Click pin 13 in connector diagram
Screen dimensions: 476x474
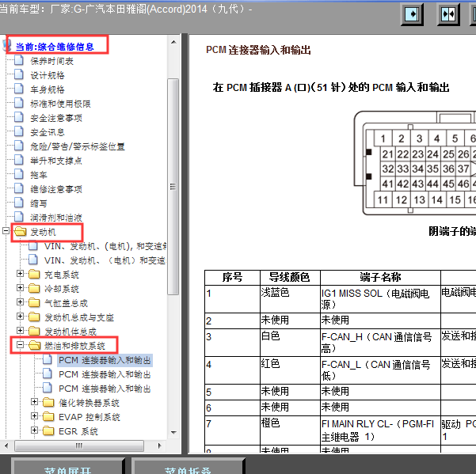[419, 200]
